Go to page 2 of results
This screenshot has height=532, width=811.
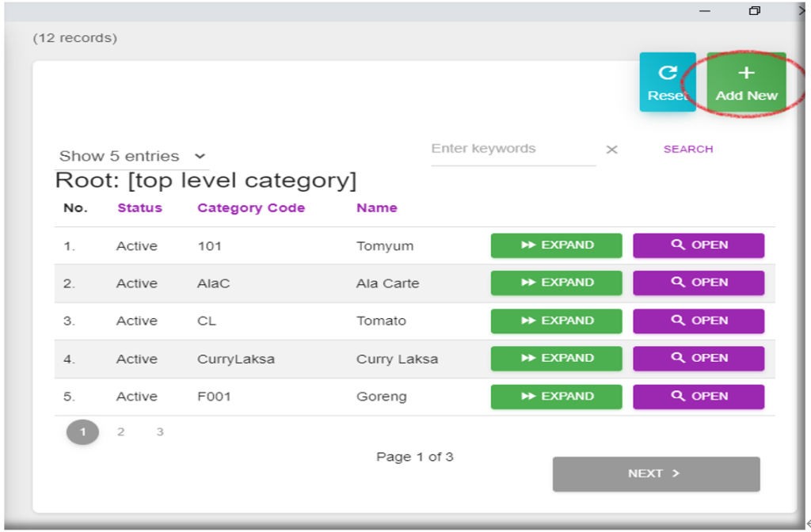tap(121, 432)
